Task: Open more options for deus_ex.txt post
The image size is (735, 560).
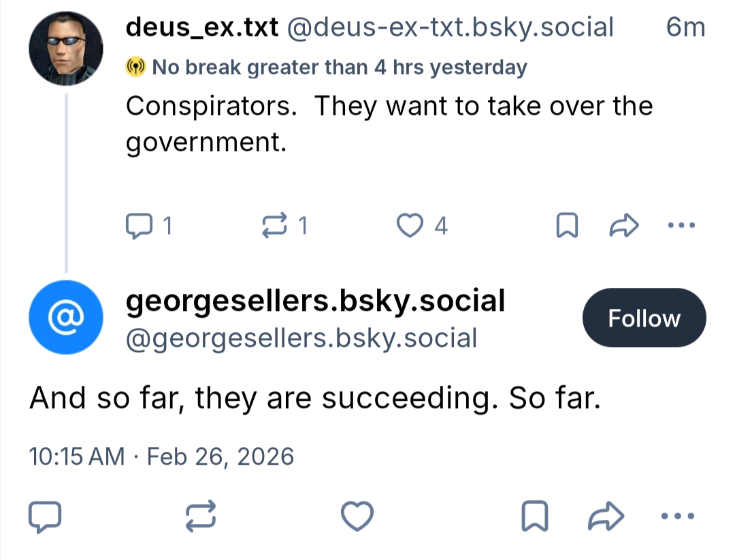Action: tap(682, 225)
